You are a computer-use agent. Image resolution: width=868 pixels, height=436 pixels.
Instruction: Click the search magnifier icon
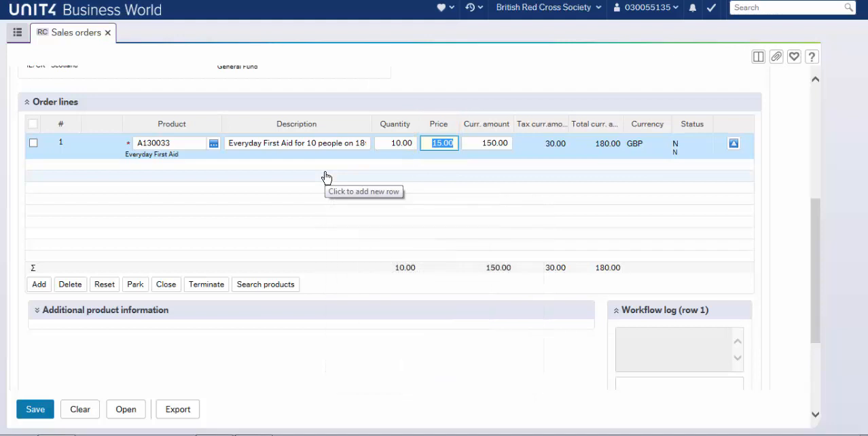(x=849, y=7)
